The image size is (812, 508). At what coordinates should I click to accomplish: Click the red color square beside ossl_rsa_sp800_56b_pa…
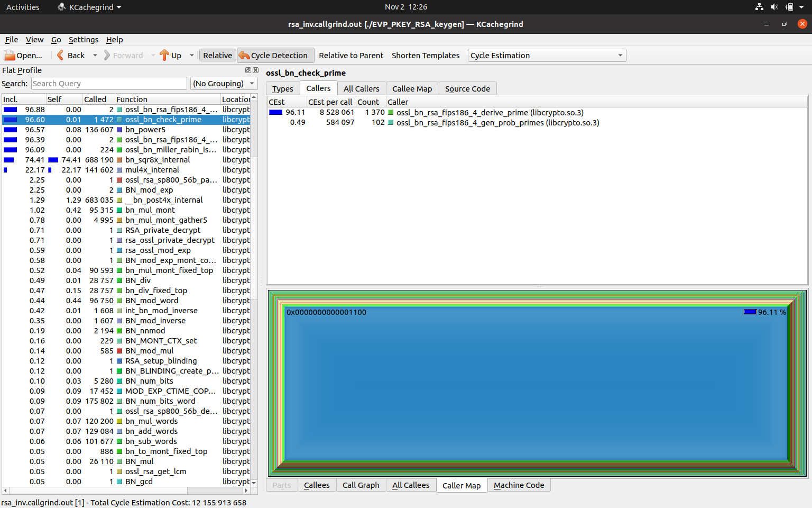(x=120, y=180)
